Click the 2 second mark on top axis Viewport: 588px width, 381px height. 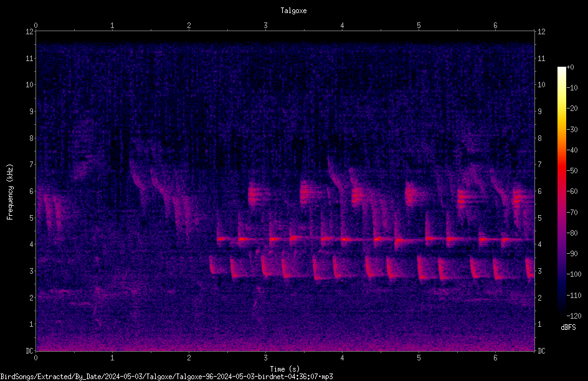[189, 26]
